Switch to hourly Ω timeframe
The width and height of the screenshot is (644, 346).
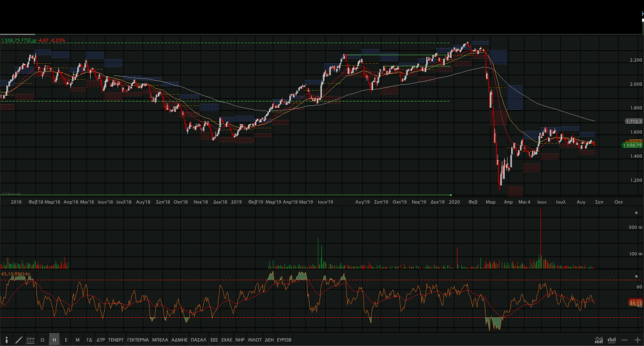[x=43, y=340]
